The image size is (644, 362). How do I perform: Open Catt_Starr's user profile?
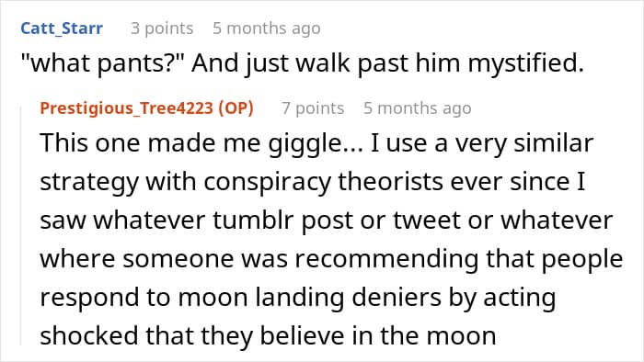62,28
